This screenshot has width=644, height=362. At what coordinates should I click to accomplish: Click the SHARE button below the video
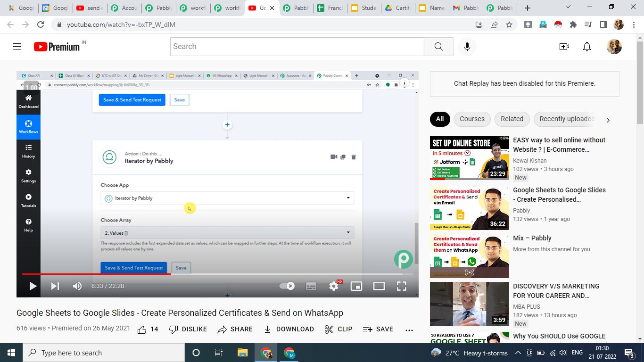tap(235, 329)
